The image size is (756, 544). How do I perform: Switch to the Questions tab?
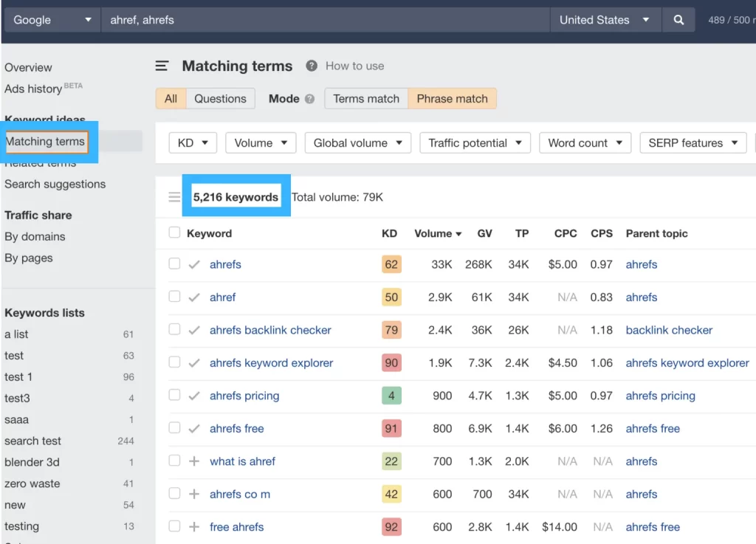[220, 99]
